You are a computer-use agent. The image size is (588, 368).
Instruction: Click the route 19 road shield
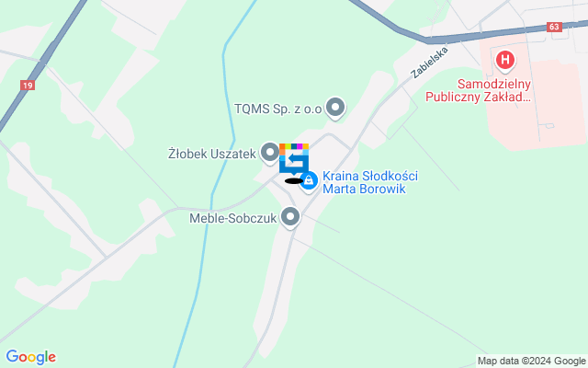coord(28,86)
